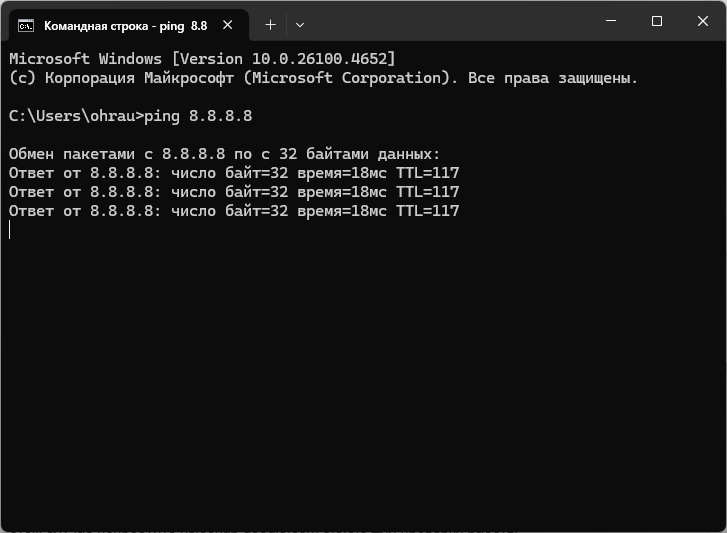Click the last Ответ от 8.8.8.8 line

click(x=233, y=211)
